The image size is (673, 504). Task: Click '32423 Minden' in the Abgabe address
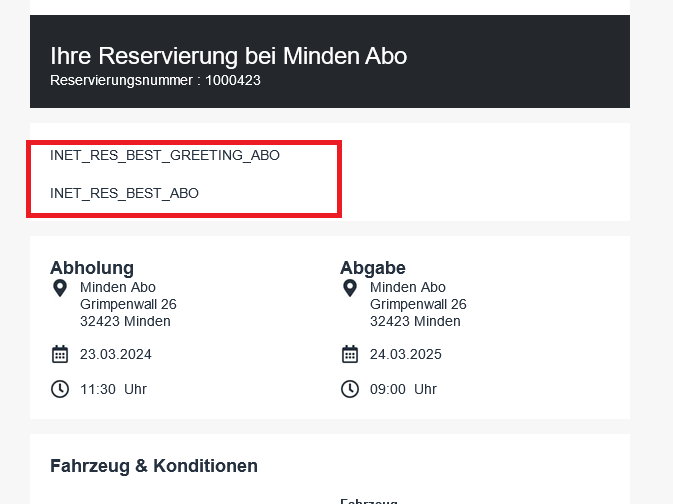(415, 321)
